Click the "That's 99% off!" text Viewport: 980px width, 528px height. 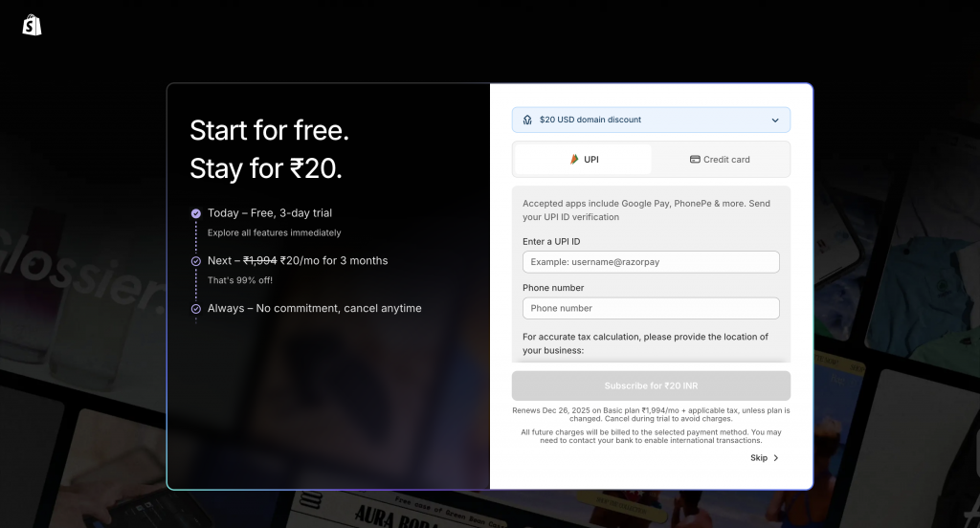(x=240, y=280)
